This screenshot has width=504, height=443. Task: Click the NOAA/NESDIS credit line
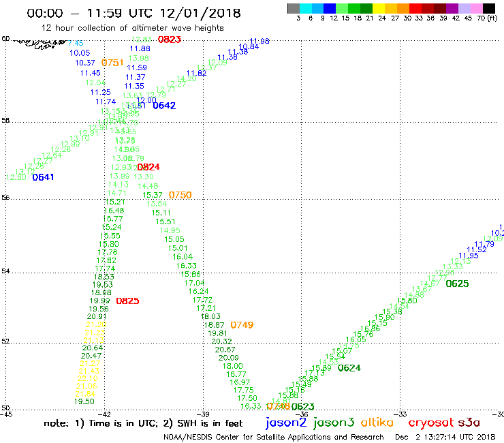pos(274,438)
